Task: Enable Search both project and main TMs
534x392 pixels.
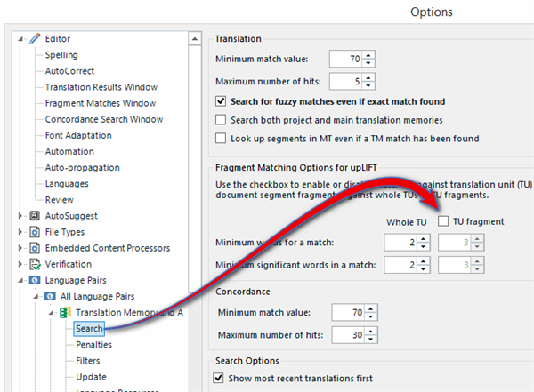Action: 221,120
